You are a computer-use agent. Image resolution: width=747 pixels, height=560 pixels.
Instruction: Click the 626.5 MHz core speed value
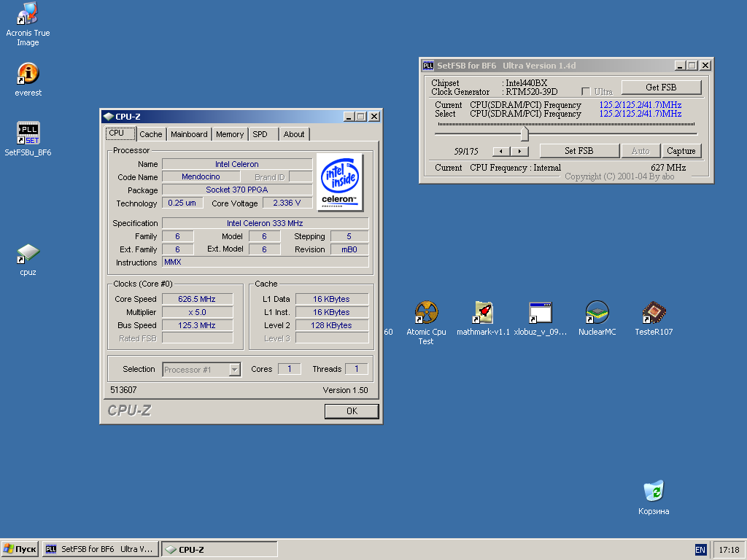pyautogui.click(x=197, y=299)
